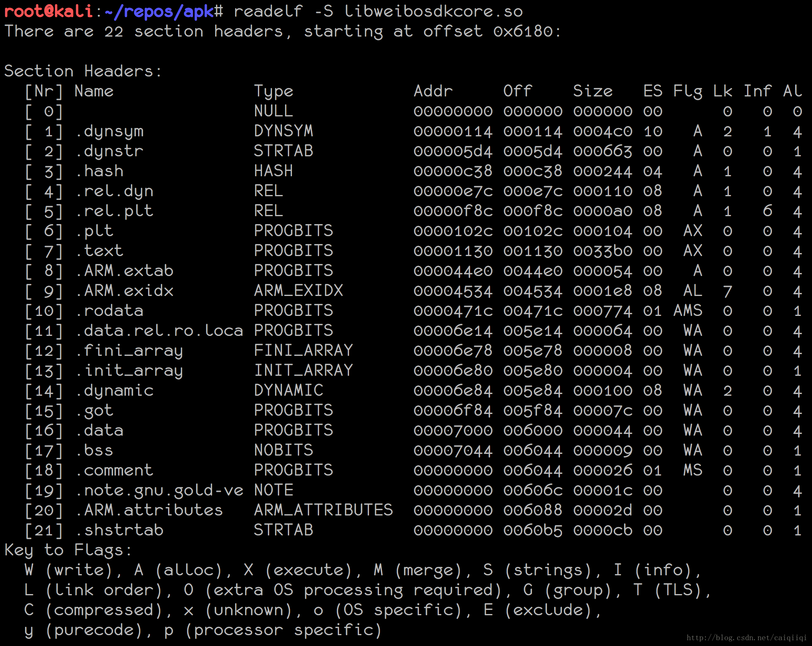Click the ARM_ATTRIBUTES type entry
The width and height of the screenshot is (812, 646).
click(324, 510)
